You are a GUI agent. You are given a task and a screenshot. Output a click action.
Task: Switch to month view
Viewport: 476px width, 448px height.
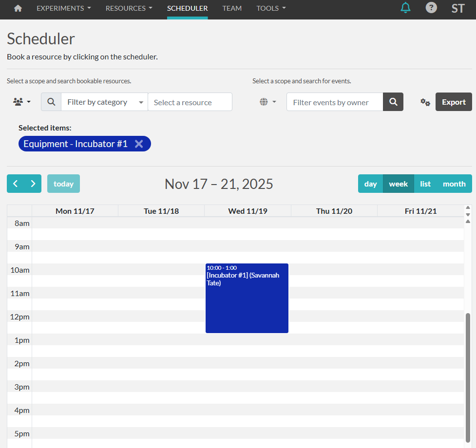click(x=454, y=184)
